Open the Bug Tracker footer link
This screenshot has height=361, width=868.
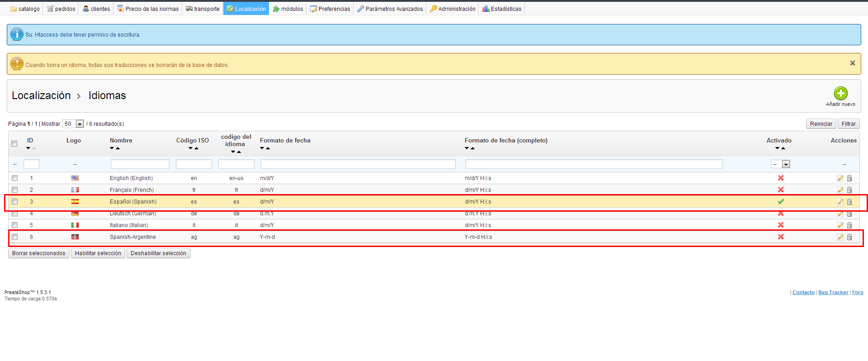pyautogui.click(x=833, y=293)
